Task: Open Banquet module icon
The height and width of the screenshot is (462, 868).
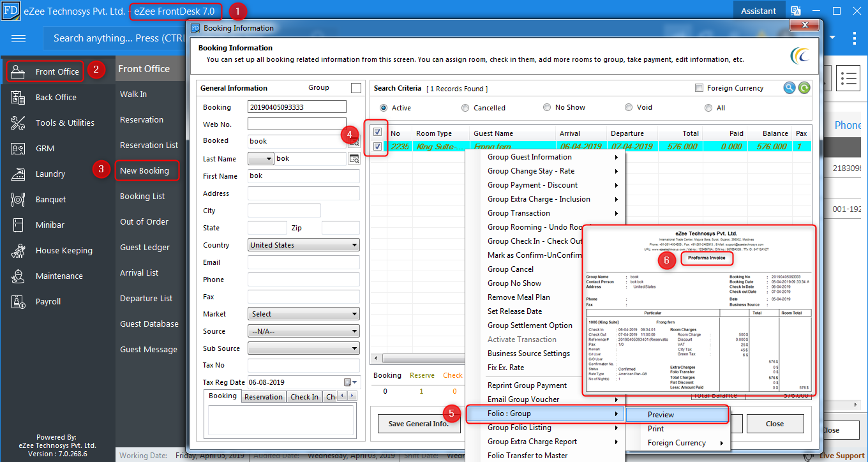Action: click(18, 199)
